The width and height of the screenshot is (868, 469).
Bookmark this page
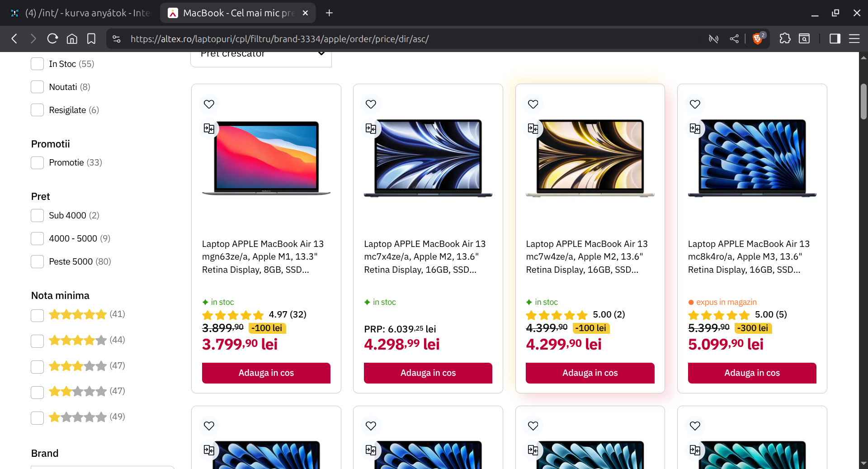(x=91, y=39)
